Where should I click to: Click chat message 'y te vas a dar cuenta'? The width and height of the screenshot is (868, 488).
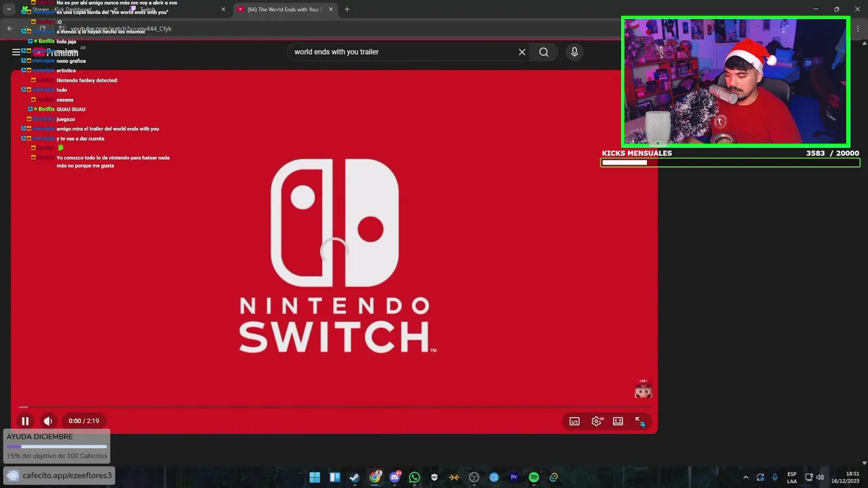81,138
